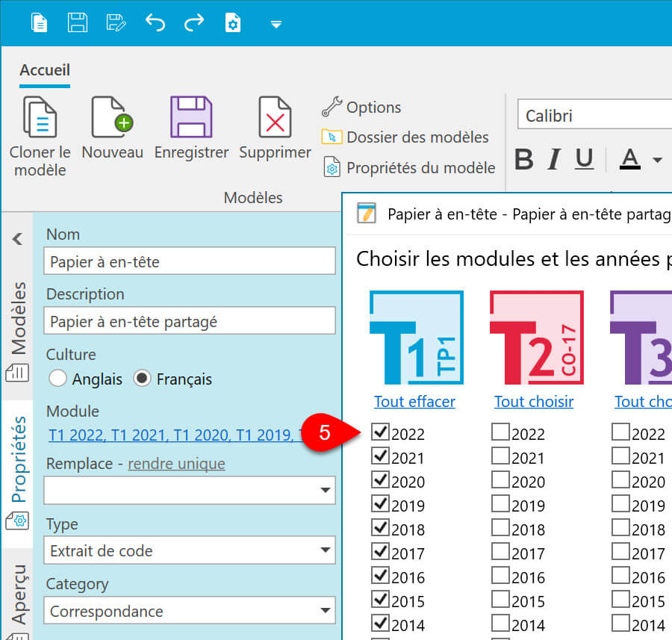Viewport: 672px width, 640px height.
Task: Open the font color dropdown arrow
Action: tap(657, 160)
